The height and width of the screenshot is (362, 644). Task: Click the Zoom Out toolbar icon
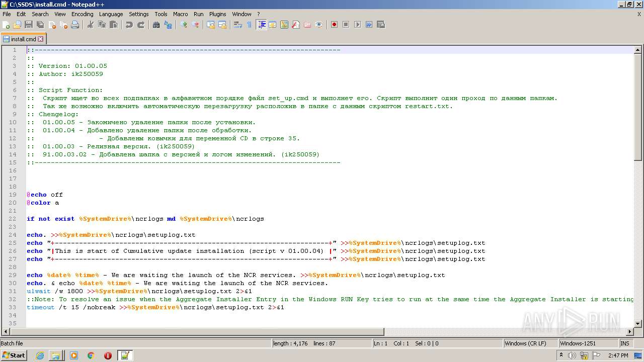click(x=195, y=25)
